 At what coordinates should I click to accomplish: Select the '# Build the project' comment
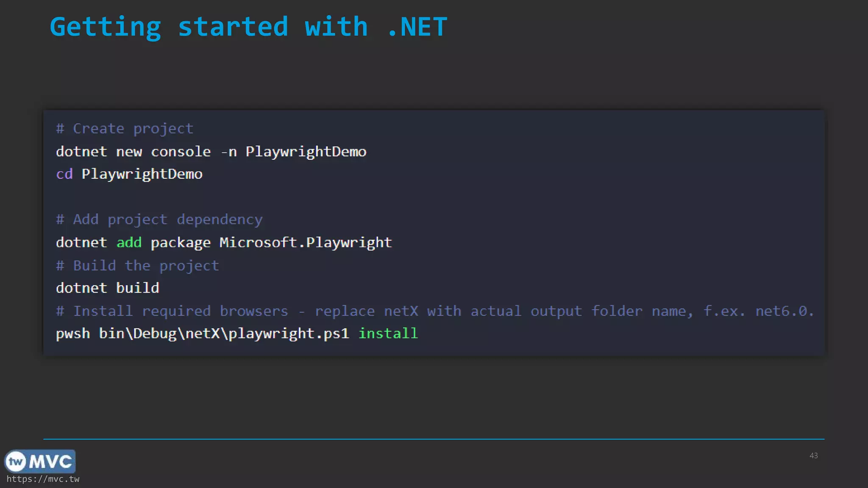tap(137, 266)
